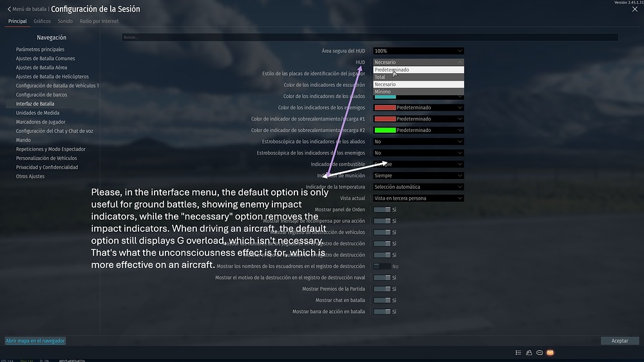This screenshot has height=362, width=644.
Task: Go to Configuración de Batalla de Vehículos
Action: [x=57, y=86]
